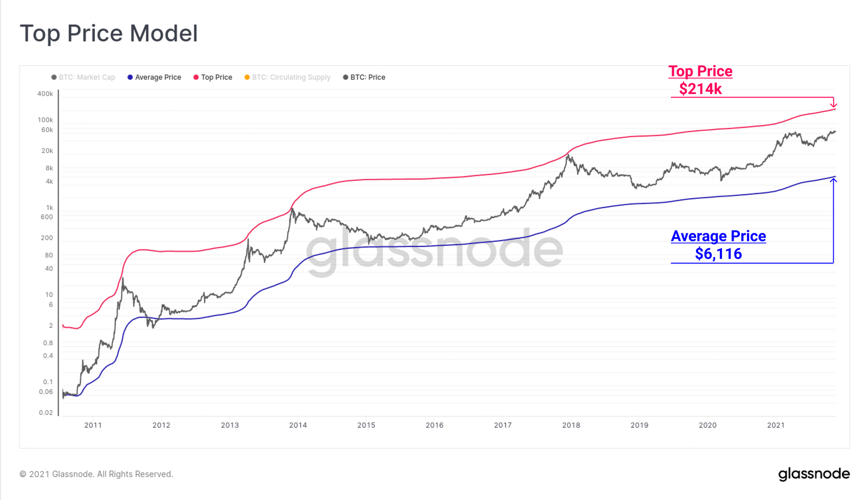This screenshot has height=500, width=868.
Task: Click the 2011 label on time axis
Action: click(x=93, y=425)
